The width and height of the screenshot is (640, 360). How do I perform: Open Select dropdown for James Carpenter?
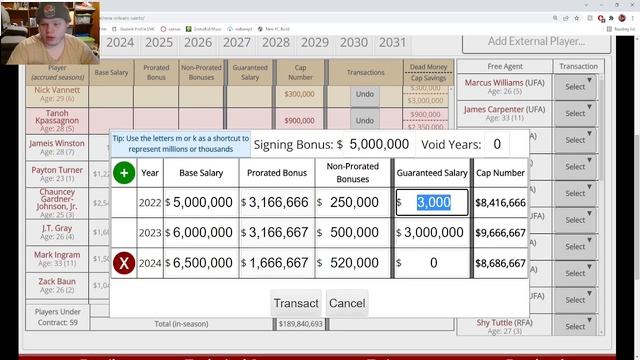click(576, 113)
